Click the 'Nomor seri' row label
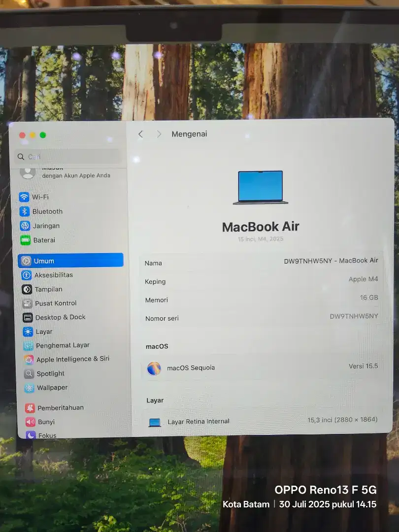Image resolution: width=399 pixels, height=532 pixels. 162,318
